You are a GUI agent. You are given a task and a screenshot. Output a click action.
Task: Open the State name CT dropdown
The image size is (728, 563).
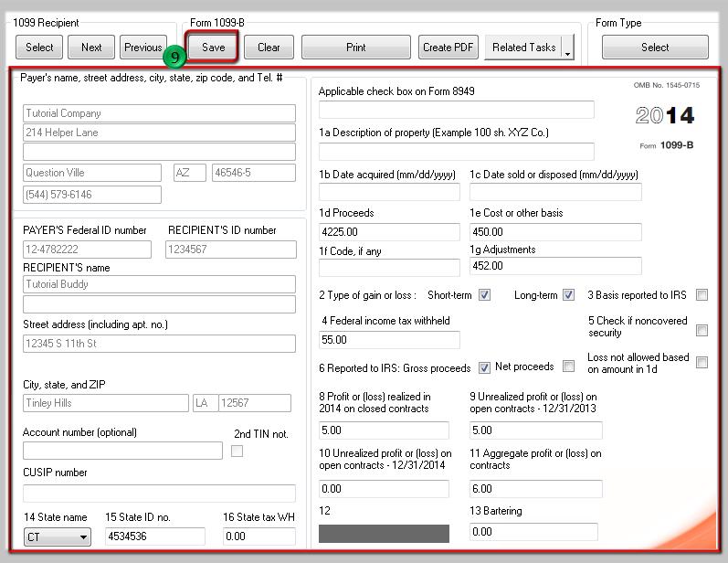pos(58,537)
